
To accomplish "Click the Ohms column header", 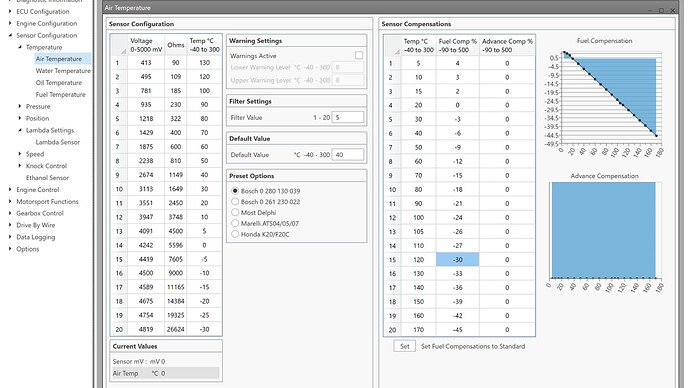I will click(x=176, y=45).
